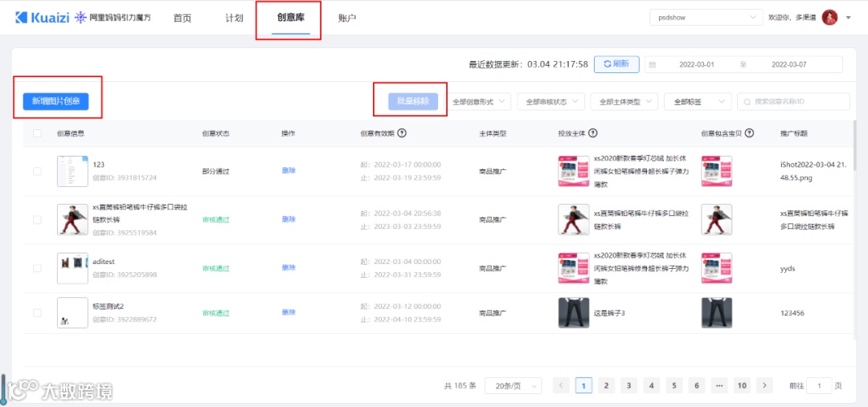Go to page 5
868x407 pixels.
[x=674, y=385]
